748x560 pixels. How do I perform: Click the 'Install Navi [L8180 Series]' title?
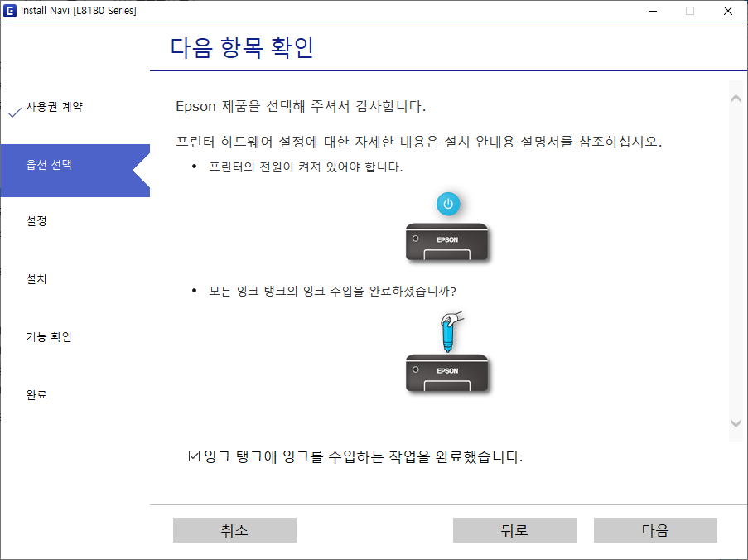click(79, 11)
